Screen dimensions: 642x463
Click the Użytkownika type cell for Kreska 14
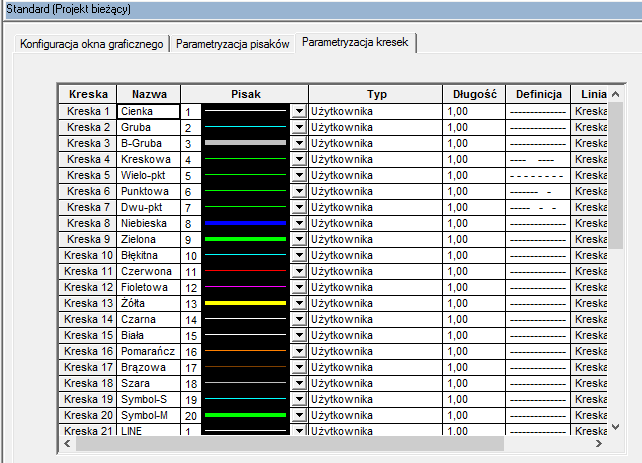pyautogui.click(x=375, y=319)
